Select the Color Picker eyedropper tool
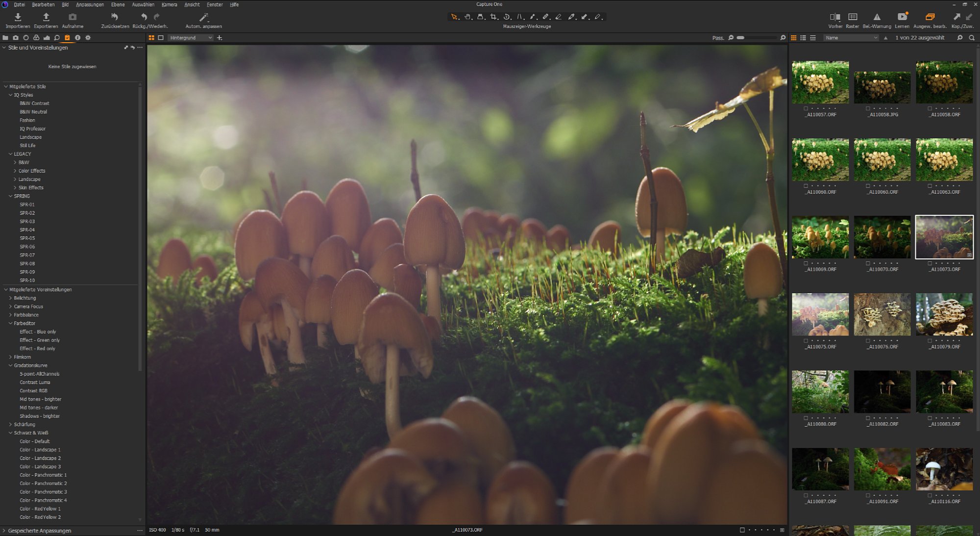 click(571, 17)
